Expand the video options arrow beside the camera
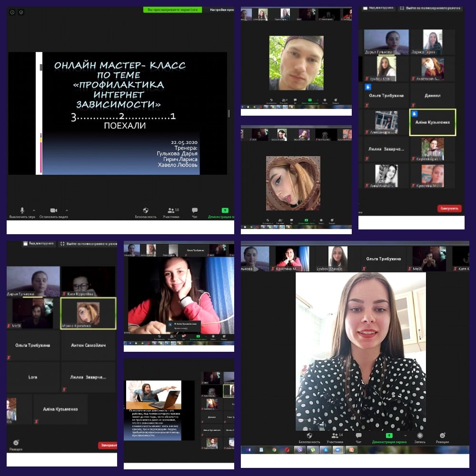This screenshot has width=476, height=476. coord(67,210)
